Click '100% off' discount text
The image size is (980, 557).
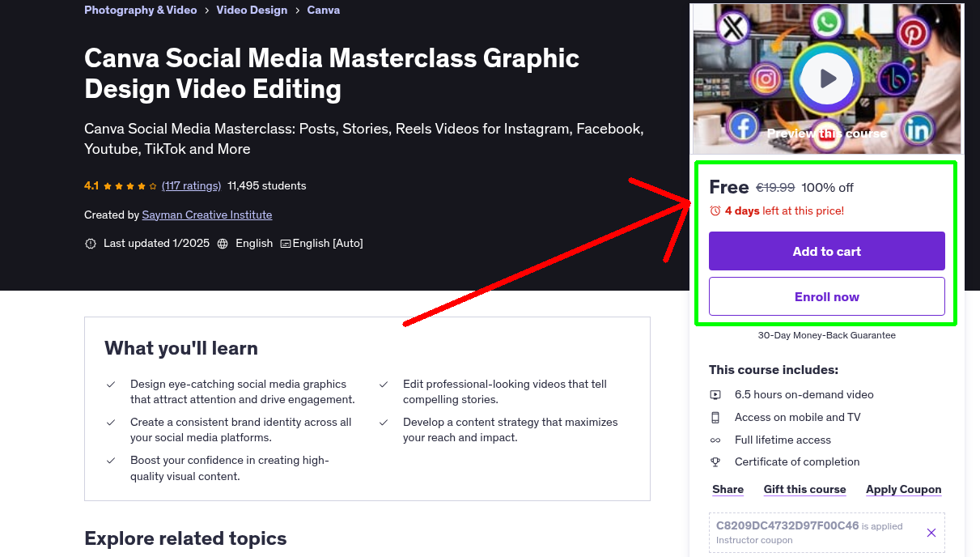pos(828,188)
